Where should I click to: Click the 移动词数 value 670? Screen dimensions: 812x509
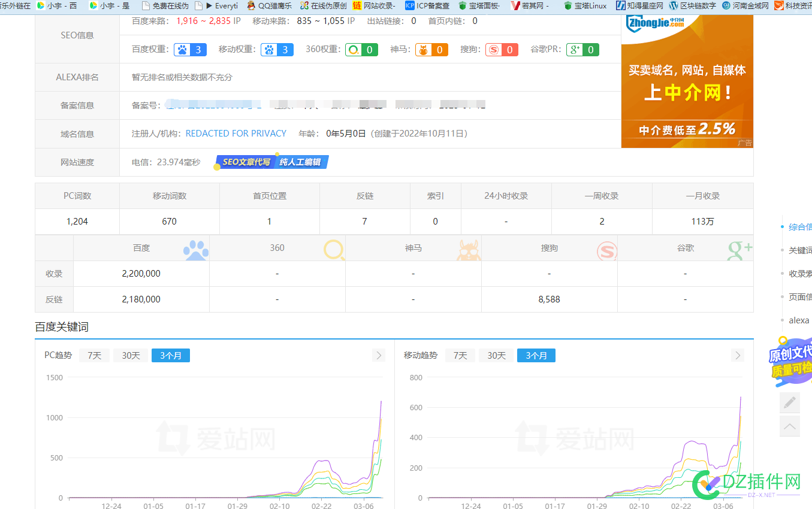170,222
